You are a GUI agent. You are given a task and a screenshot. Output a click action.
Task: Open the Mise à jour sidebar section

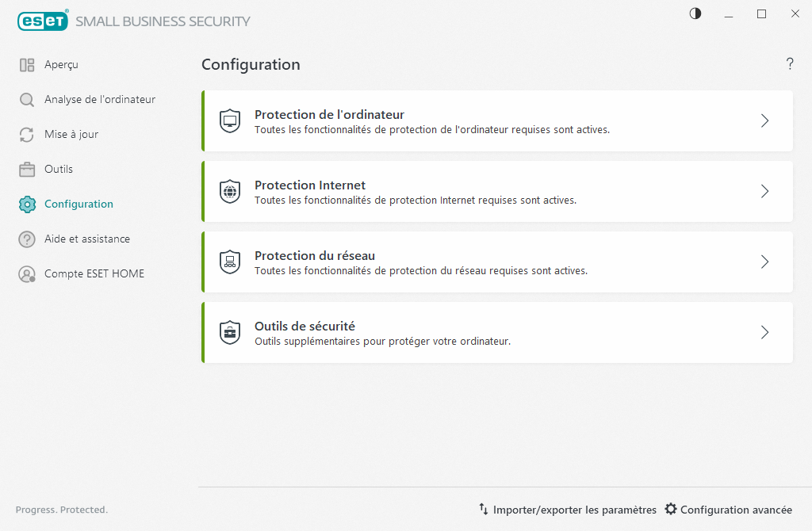71,135
